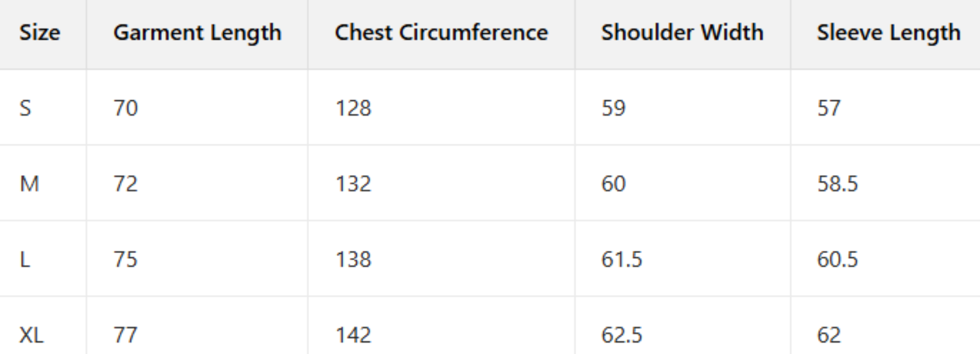
Task: Select shoulder width value 62.5
Action: click(x=621, y=335)
